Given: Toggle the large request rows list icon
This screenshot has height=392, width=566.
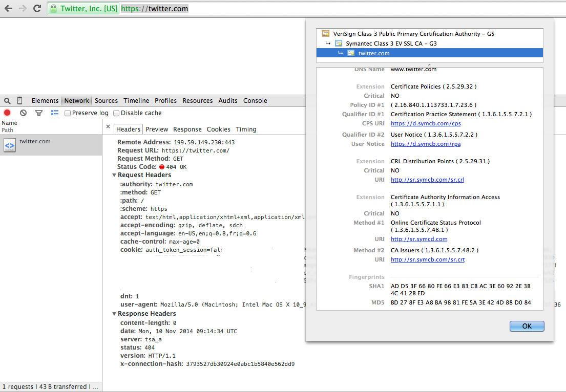Looking at the screenshot, I should pos(54,113).
